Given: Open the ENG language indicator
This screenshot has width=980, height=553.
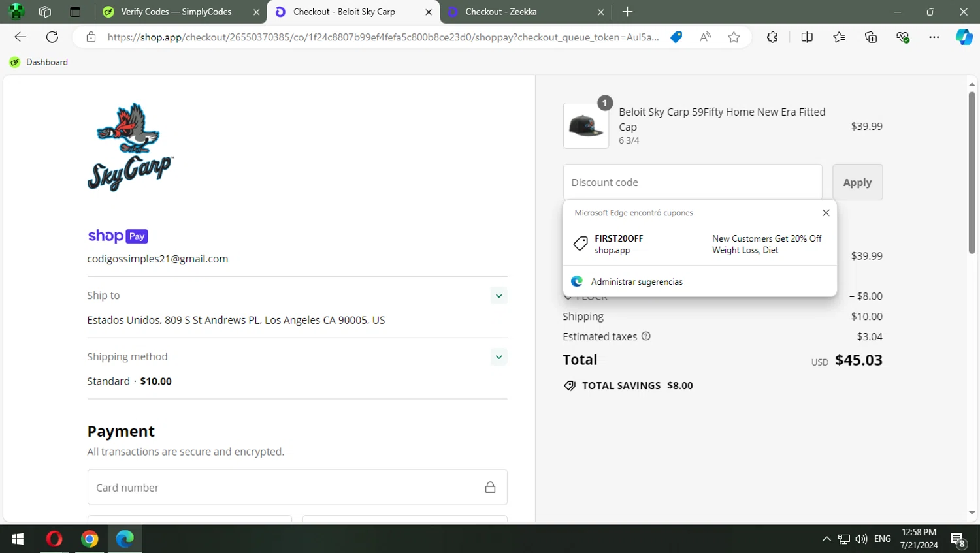Looking at the screenshot, I should coord(882,539).
